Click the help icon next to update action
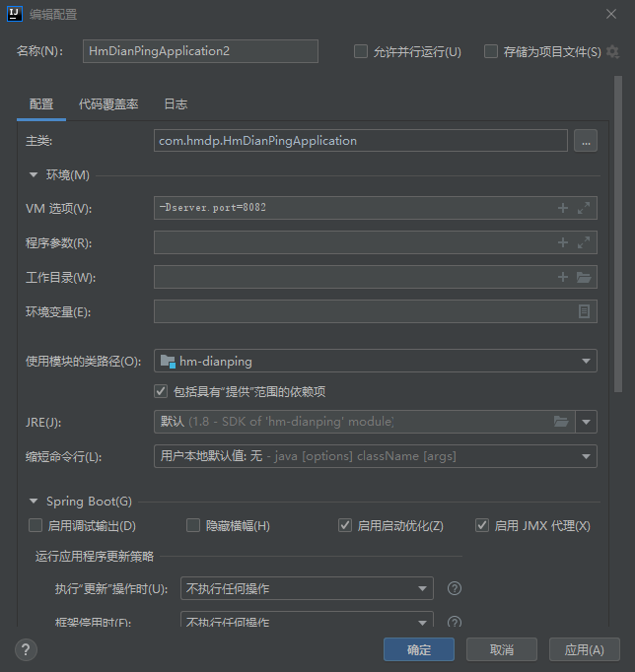Screen dimensions: 635x672 tap(455, 588)
